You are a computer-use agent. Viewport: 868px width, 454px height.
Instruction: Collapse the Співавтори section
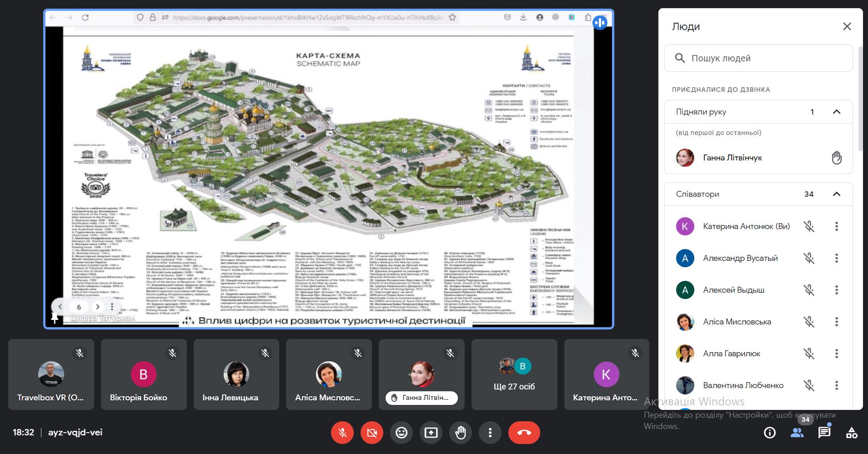(x=836, y=194)
